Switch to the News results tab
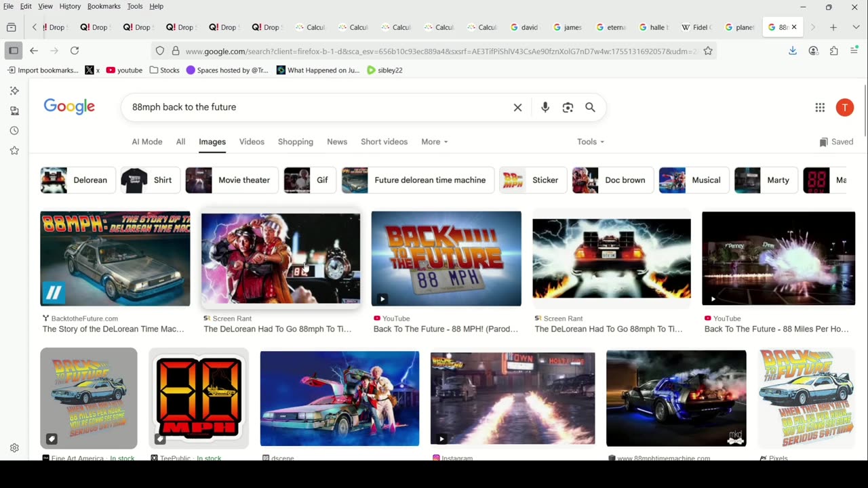This screenshot has width=868, height=488. tap(337, 142)
